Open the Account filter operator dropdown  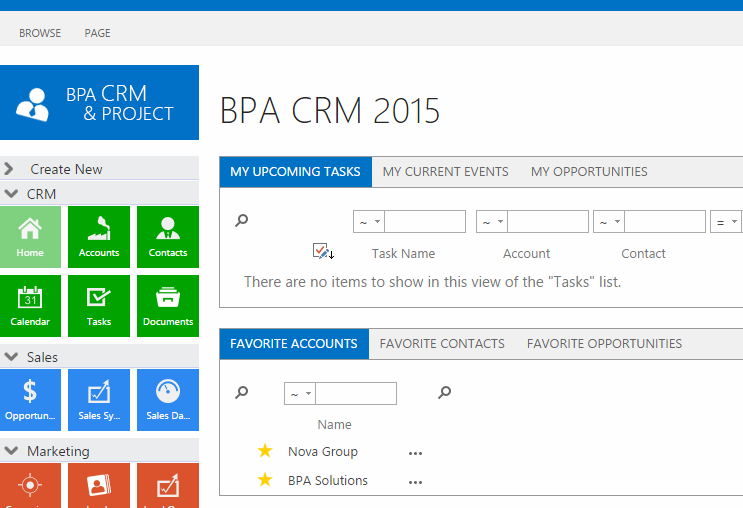click(x=492, y=221)
